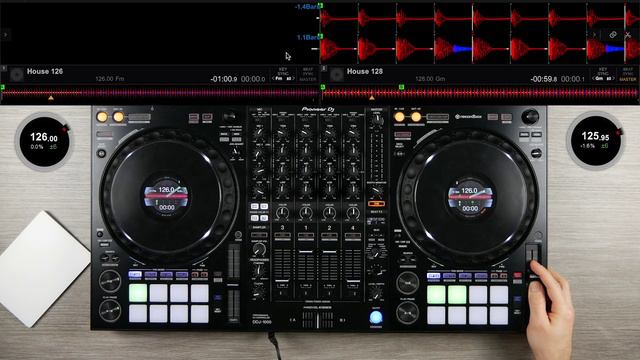Click the 126.00 Fm info on deck 1

point(109,78)
